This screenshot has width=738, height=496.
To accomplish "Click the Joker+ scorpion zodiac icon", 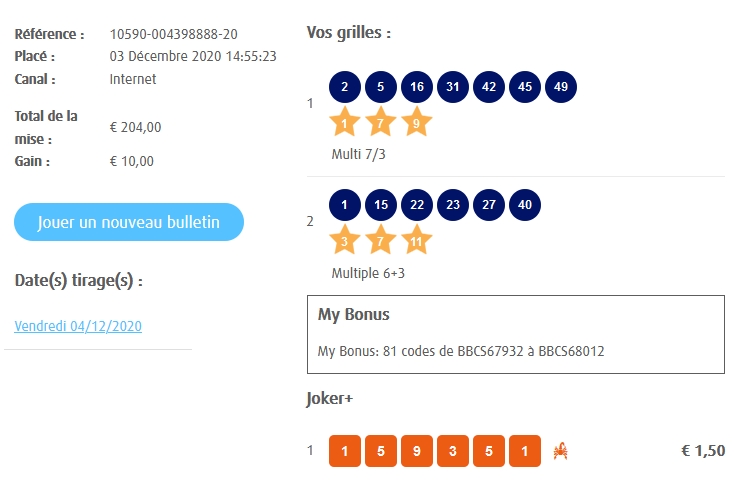I will [x=561, y=451].
